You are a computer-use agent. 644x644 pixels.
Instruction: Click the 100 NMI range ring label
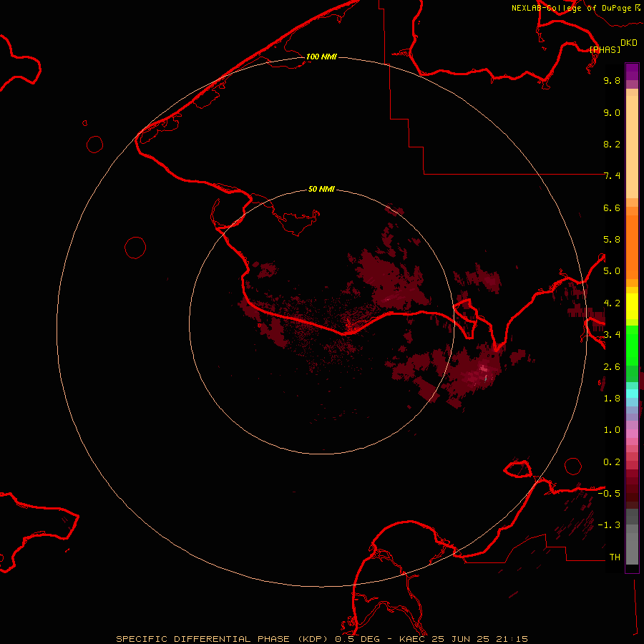pos(321,57)
